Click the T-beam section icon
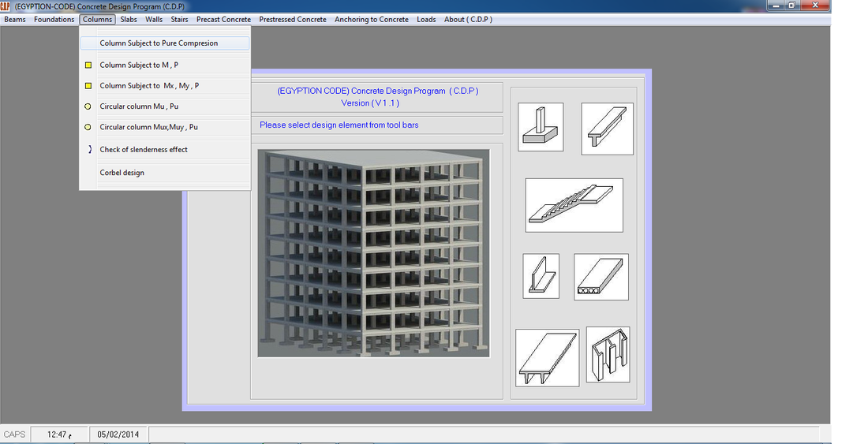This screenshot has height=444, width=868. pos(607,129)
